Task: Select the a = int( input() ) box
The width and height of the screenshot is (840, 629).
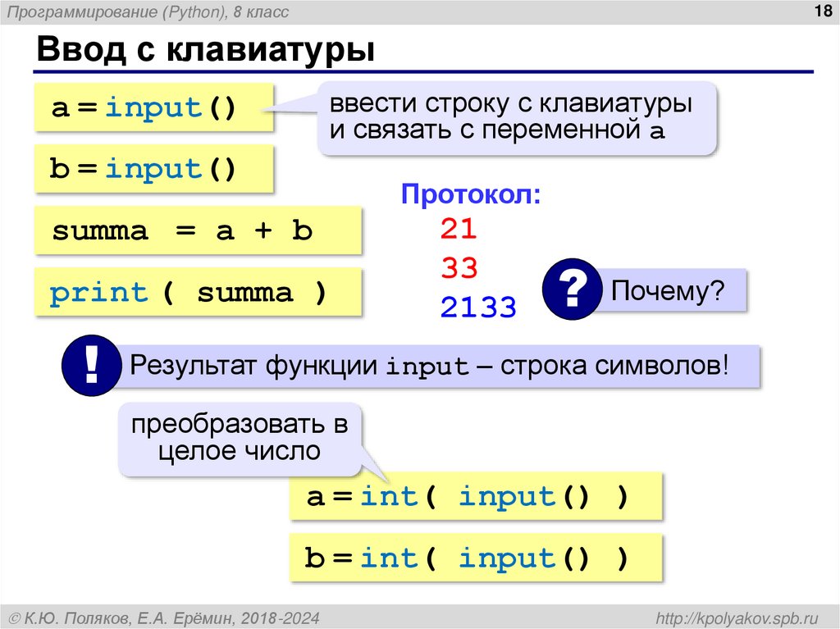Action: coord(474,495)
